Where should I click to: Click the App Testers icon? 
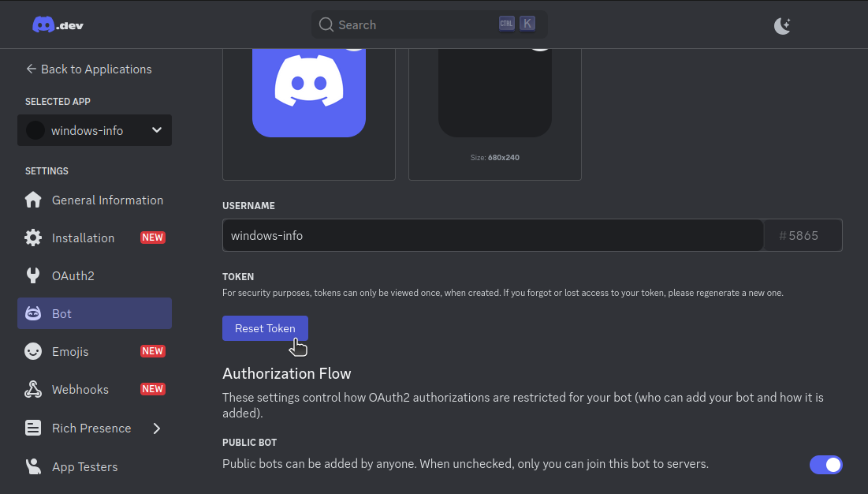coord(33,466)
